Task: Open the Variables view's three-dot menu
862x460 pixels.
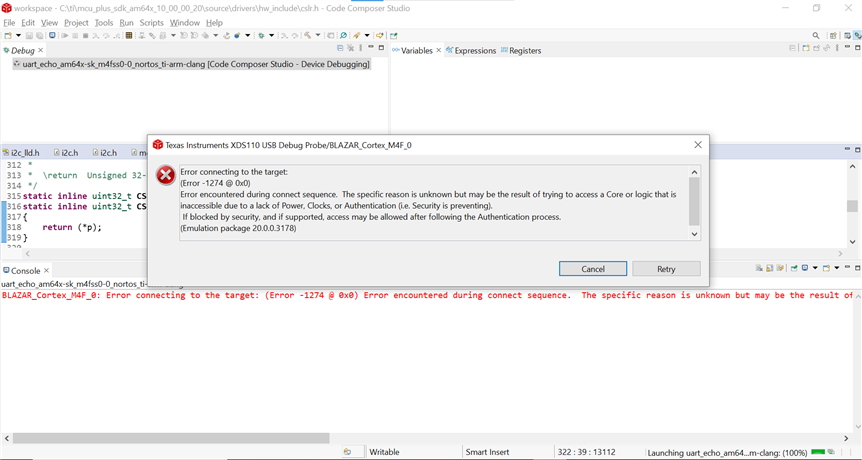Action: (837, 48)
